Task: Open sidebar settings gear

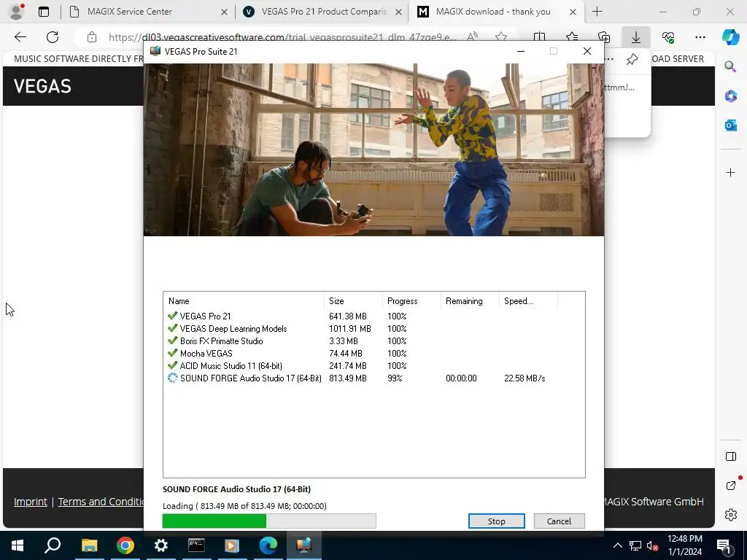Action: pos(730,515)
